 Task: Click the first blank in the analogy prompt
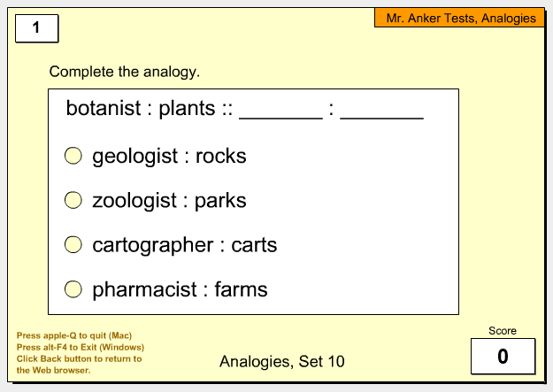280,113
